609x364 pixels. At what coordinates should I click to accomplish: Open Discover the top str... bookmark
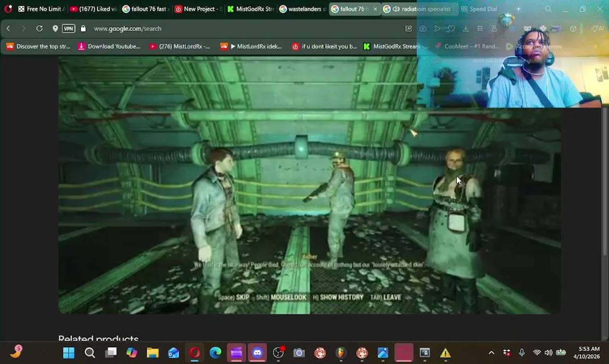38,46
